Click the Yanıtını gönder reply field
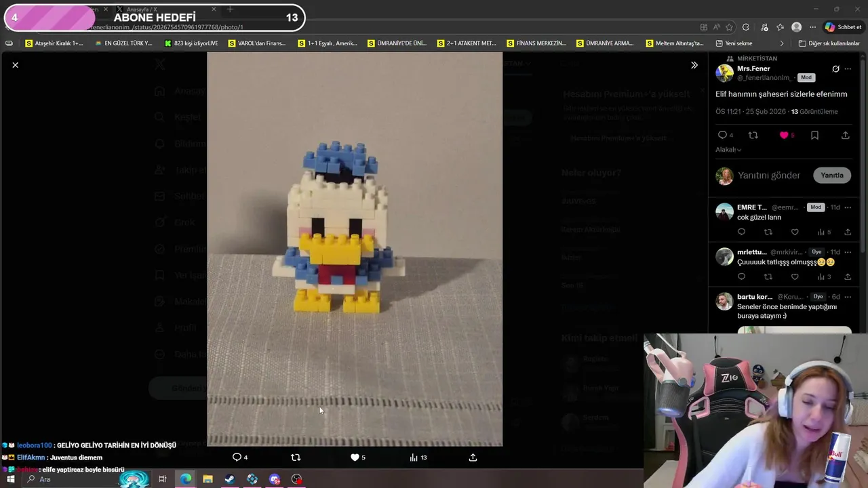The width and height of the screenshot is (868, 488). (769, 176)
